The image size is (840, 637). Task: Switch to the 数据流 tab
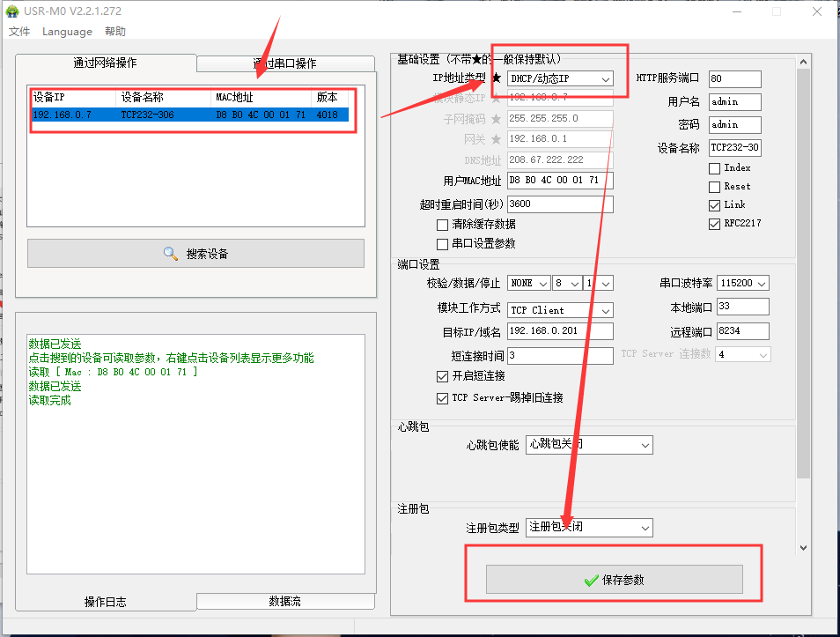pos(284,601)
